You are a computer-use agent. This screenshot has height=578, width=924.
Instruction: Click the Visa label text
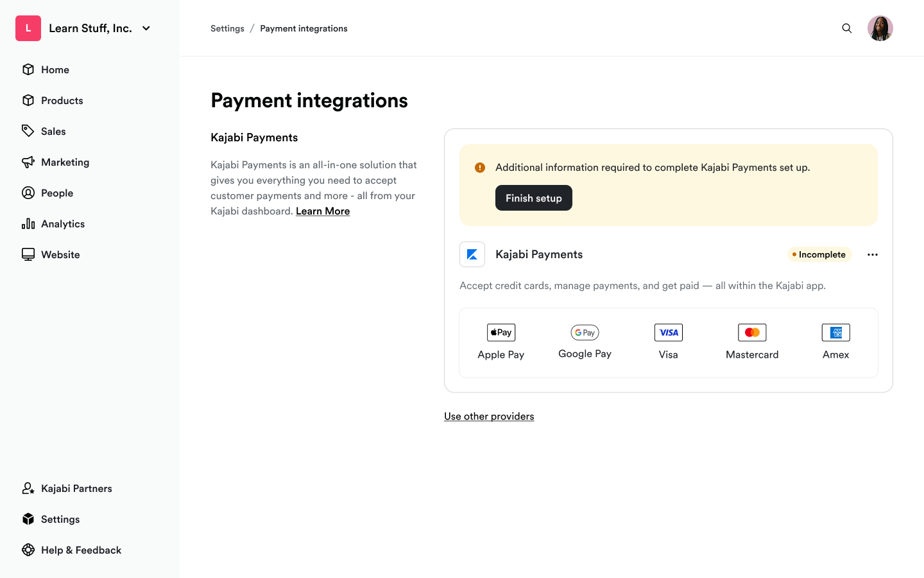[669, 355]
